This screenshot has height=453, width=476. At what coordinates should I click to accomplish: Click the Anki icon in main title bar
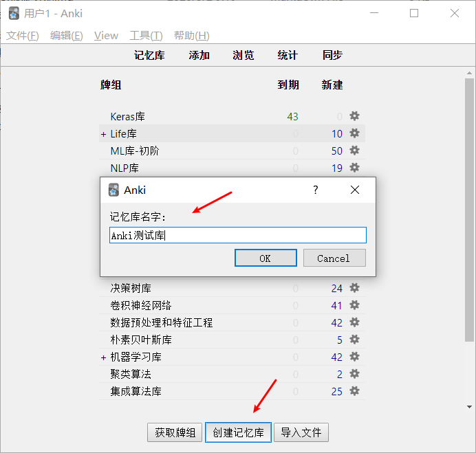14,13
